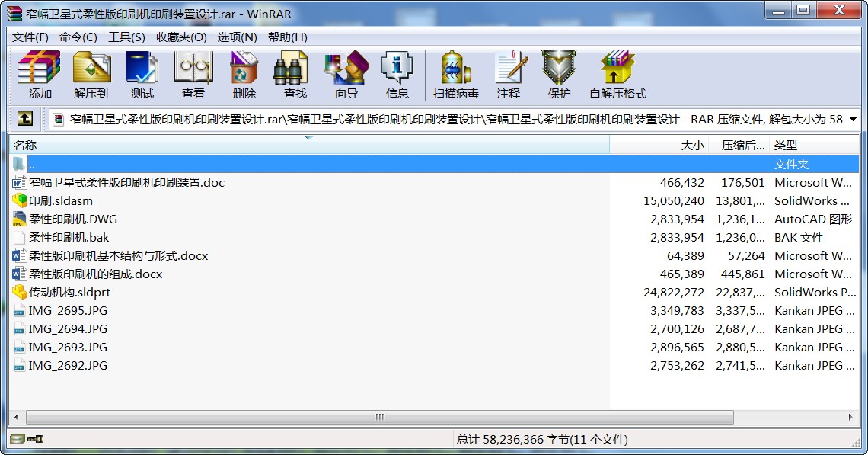Screen dimensions: 868x455
Task: Click the WinRAR title bar app icon
Action: point(14,14)
